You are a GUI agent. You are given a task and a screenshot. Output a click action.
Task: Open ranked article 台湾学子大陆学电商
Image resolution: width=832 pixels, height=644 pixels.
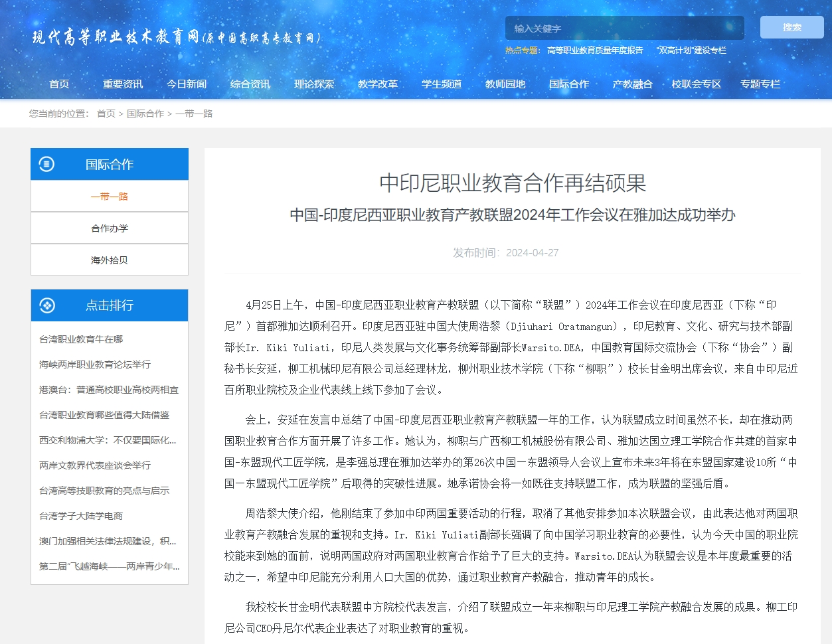click(x=81, y=516)
